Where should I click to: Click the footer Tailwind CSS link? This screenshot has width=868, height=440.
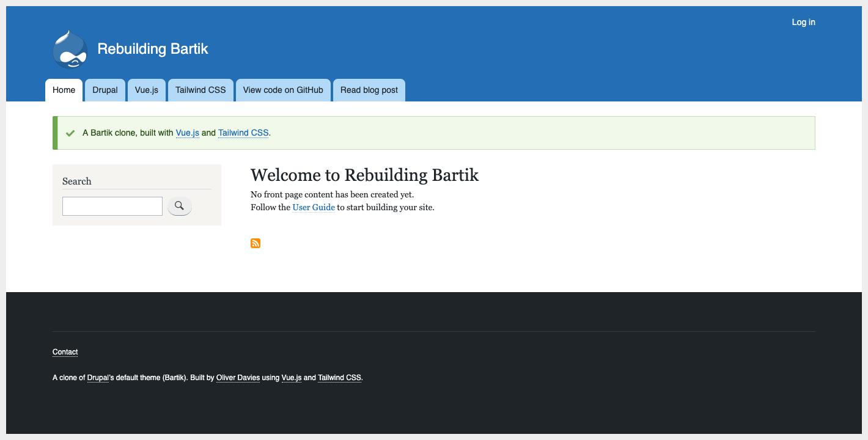pyautogui.click(x=339, y=378)
